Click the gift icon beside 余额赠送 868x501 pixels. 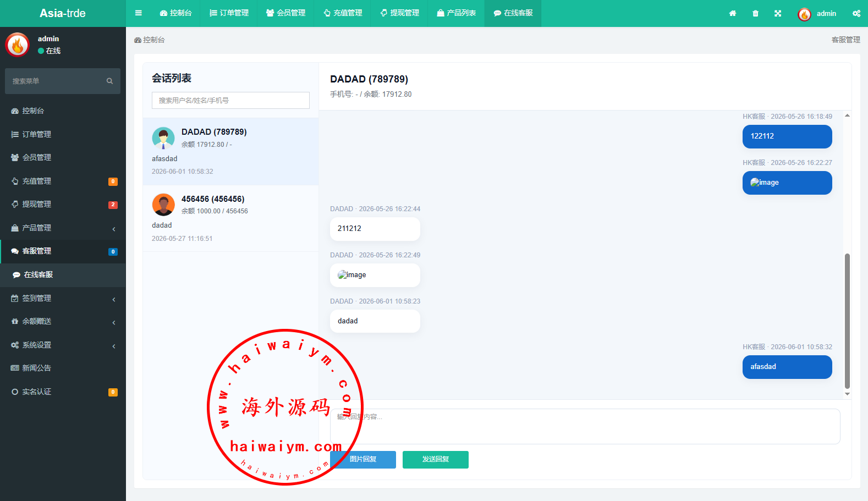(x=15, y=321)
